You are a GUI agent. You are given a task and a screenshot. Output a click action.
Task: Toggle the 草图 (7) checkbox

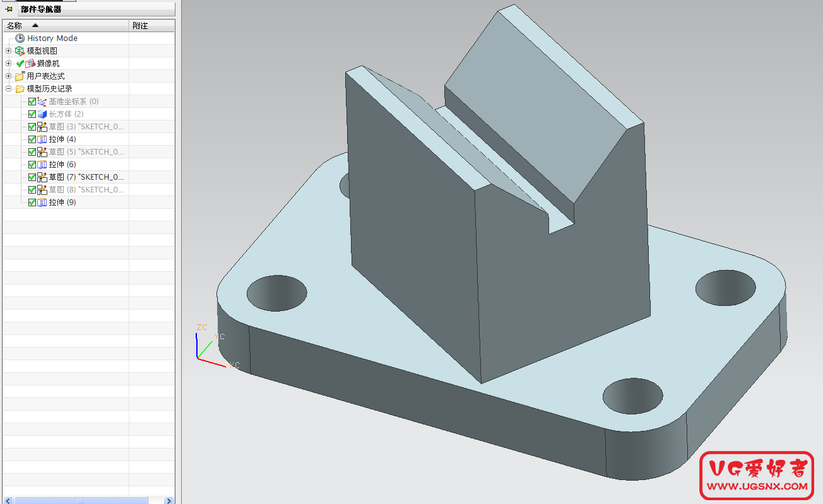(x=32, y=177)
